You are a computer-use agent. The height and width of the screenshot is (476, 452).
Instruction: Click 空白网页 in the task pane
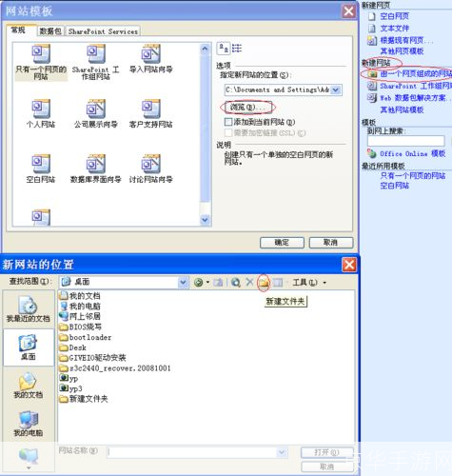tap(394, 16)
